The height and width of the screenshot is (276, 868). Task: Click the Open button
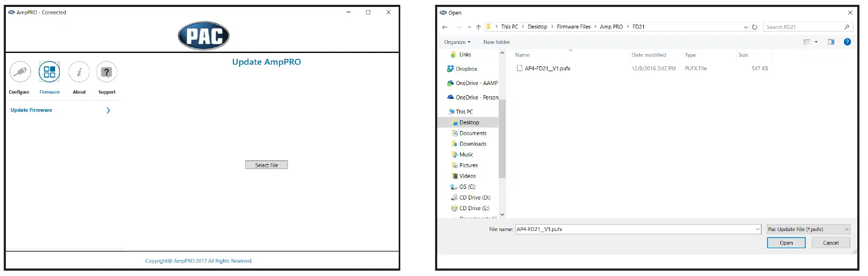(x=786, y=243)
